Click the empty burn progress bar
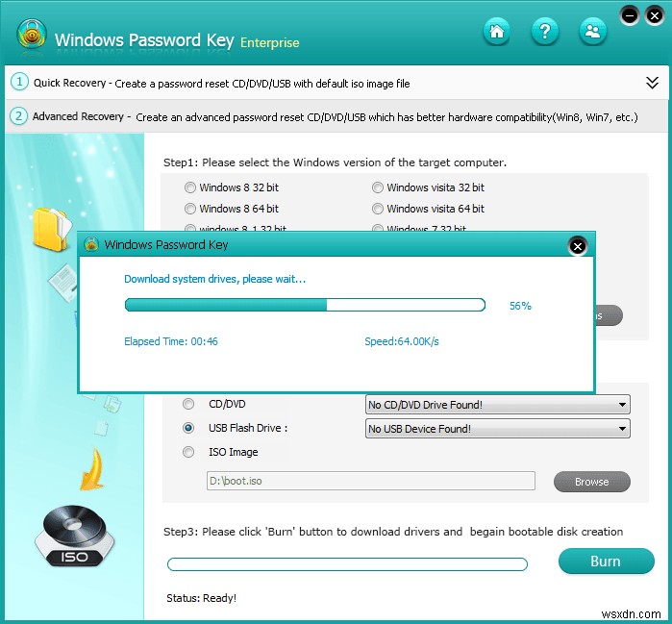Viewport: 672px width, 624px height. pyautogui.click(x=347, y=564)
